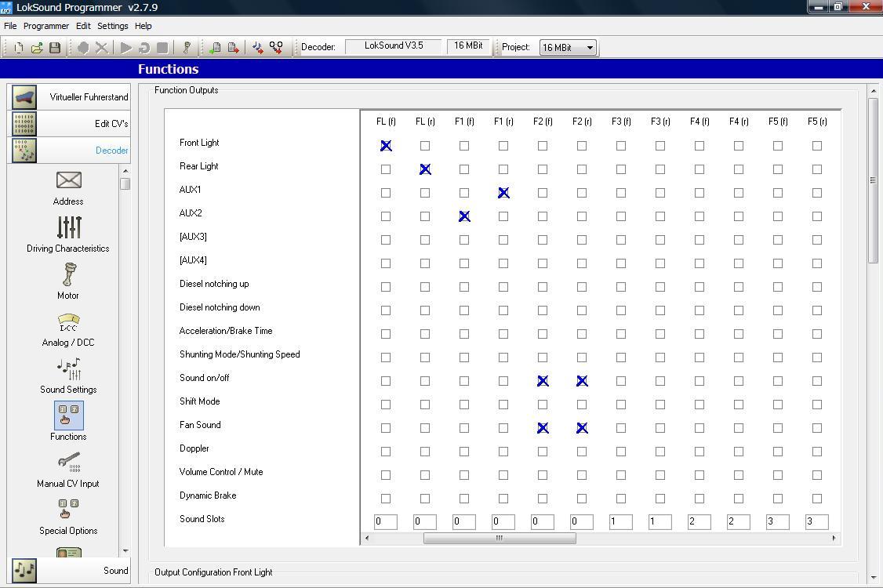Open the Analog / DCC page

(x=68, y=329)
